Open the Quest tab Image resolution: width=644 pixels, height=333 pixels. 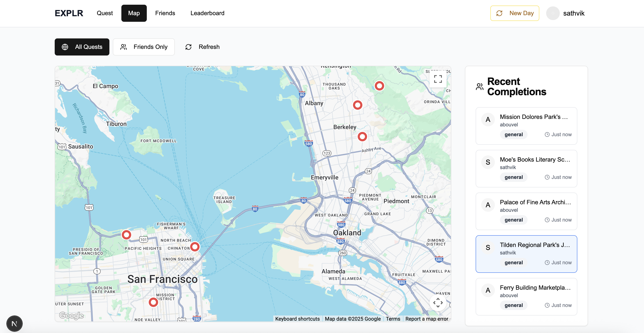click(105, 13)
